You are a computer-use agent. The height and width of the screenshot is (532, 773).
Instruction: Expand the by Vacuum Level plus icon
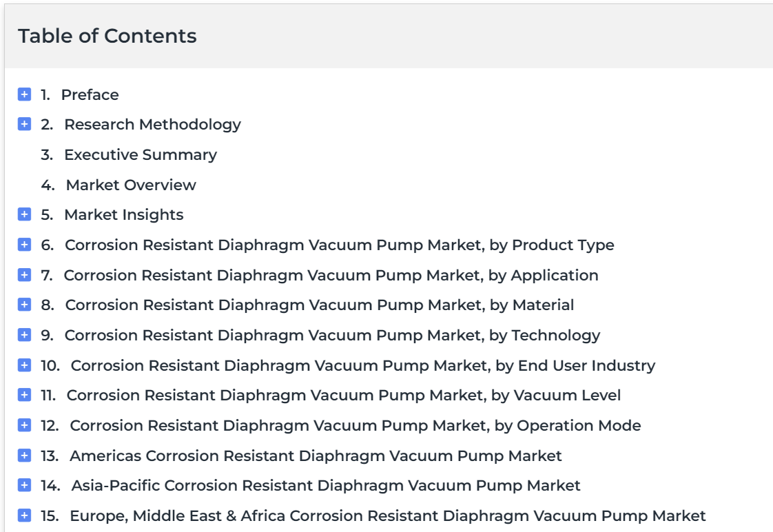click(x=24, y=395)
